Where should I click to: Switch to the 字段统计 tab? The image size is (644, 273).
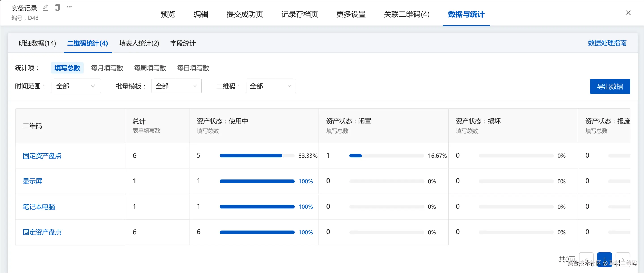[183, 44]
